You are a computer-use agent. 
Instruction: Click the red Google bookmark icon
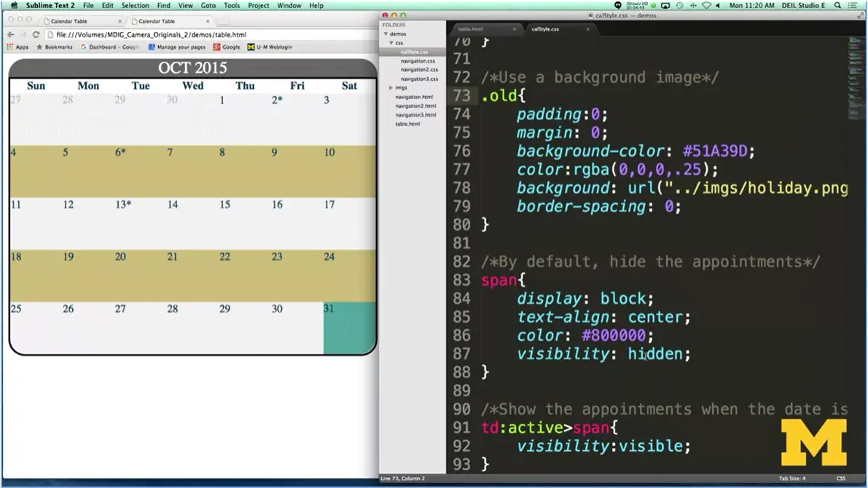(216, 47)
